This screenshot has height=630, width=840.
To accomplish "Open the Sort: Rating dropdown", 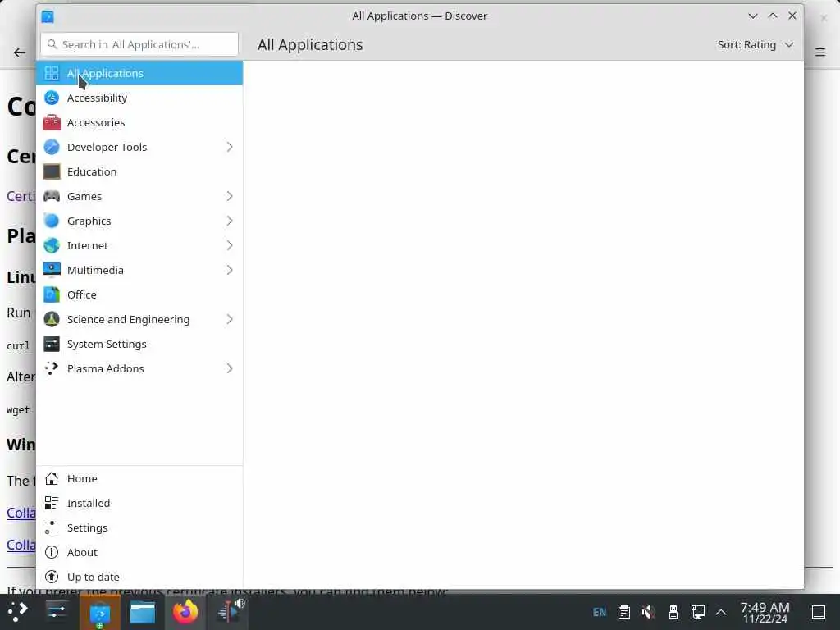I will [756, 44].
